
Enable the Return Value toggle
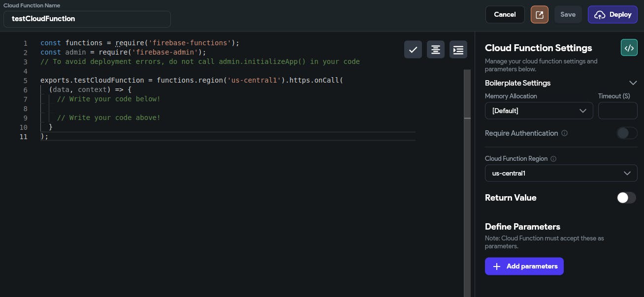(x=627, y=198)
